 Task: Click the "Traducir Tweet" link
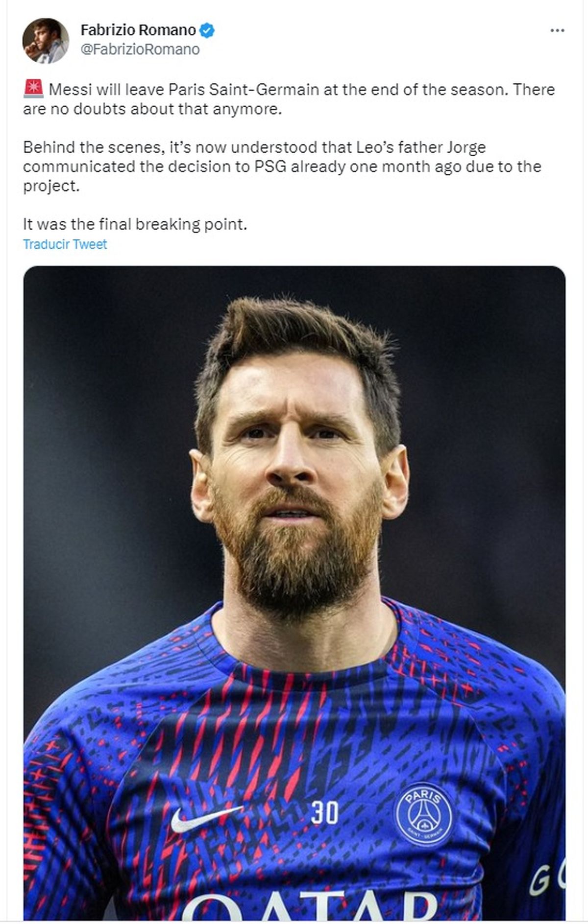coord(65,244)
